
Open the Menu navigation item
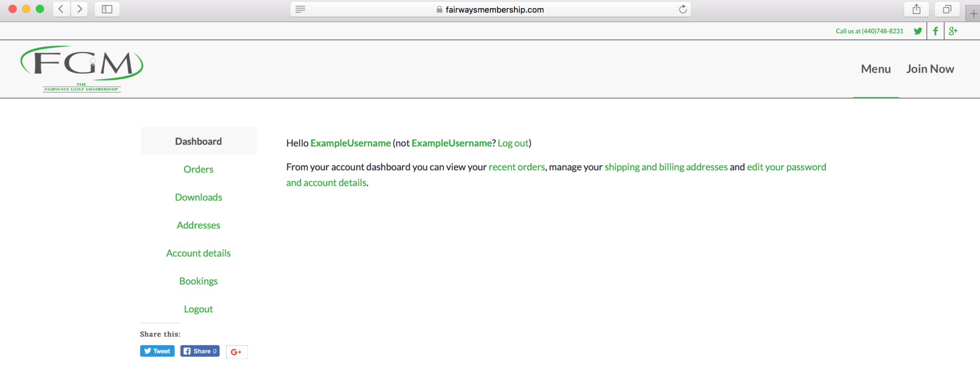click(876, 69)
